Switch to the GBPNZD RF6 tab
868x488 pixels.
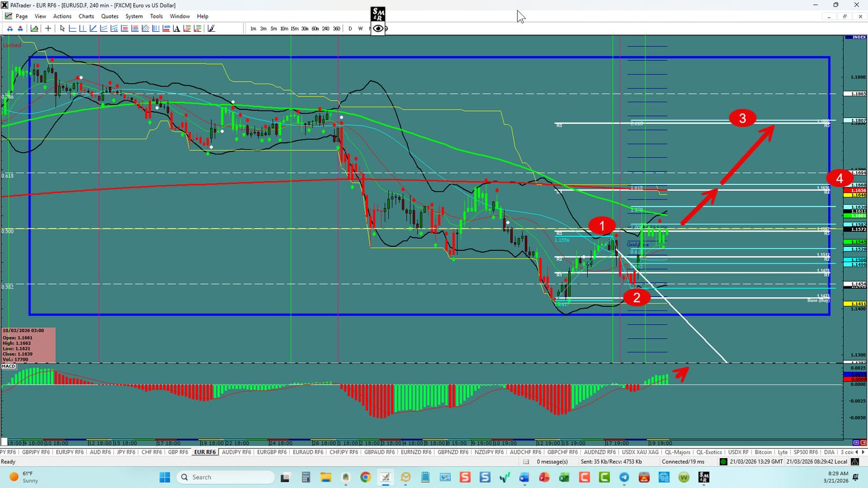tap(453, 452)
